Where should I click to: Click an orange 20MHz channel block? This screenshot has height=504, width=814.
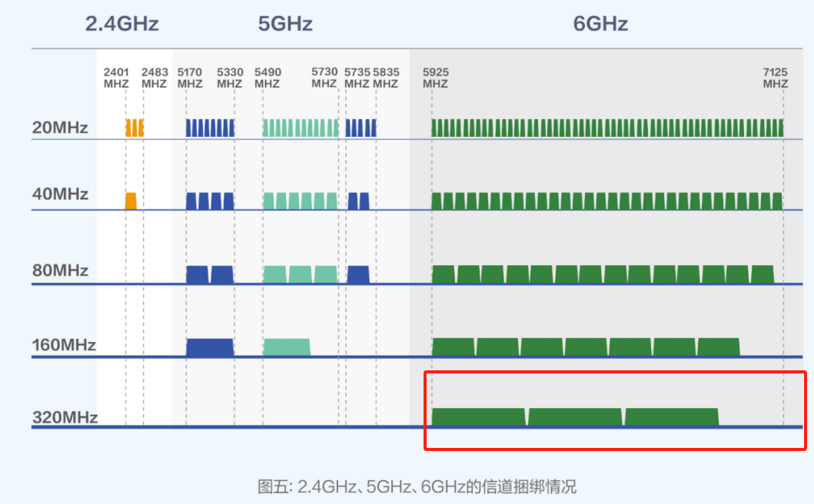coord(132,126)
